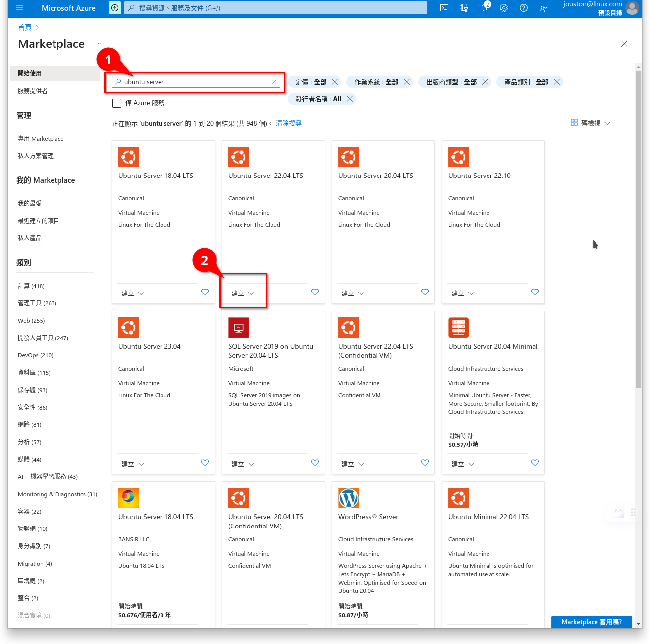Expand Create dropdown for Ubuntu Server 22.04 LTS
650x644 pixels.
(x=243, y=293)
